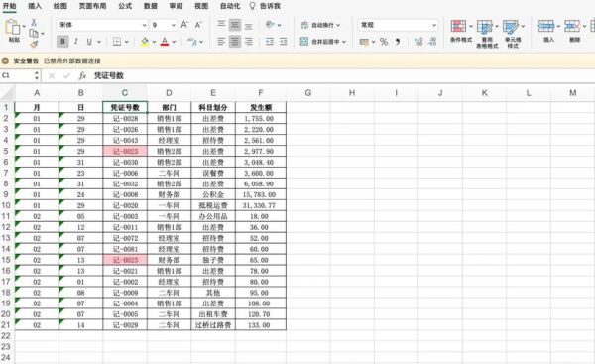
Task: Open Format as Table (套用表格格式)
Action: point(487,34)
